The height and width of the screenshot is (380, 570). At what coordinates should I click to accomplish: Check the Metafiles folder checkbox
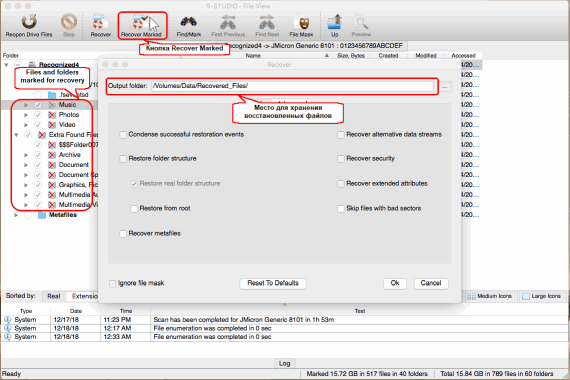pos(28,215)
